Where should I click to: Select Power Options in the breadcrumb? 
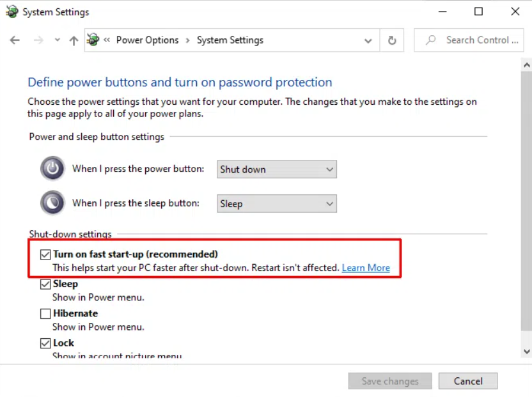tap(147, 40)
